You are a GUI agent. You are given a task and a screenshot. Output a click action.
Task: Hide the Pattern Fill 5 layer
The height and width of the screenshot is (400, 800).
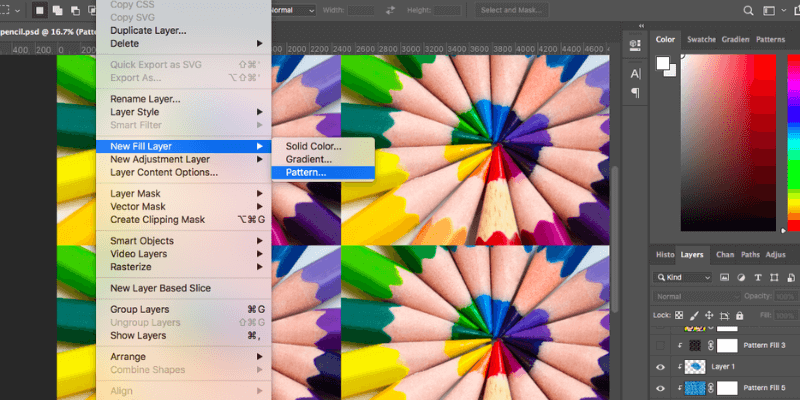[x=660, y=388]
